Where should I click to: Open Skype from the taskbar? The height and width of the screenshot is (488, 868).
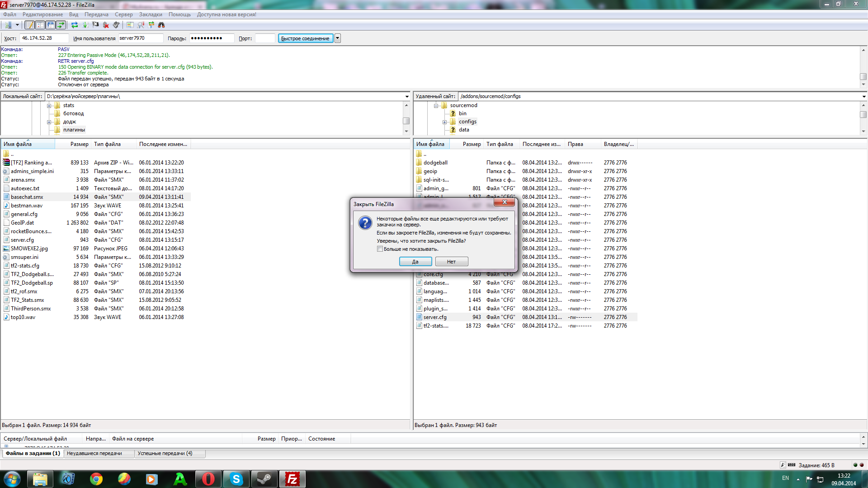coord(236,479)
